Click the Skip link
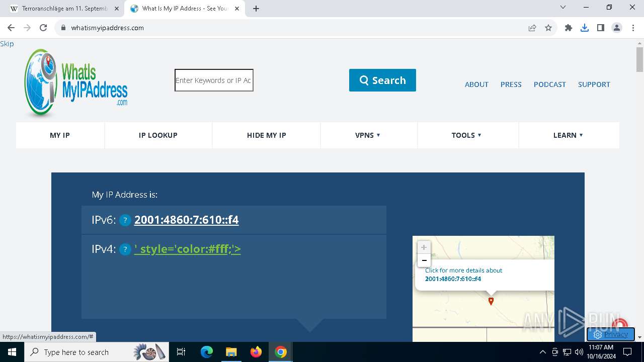Image resolution: width=644 pixels, height=362 pixels. point(7,44)
